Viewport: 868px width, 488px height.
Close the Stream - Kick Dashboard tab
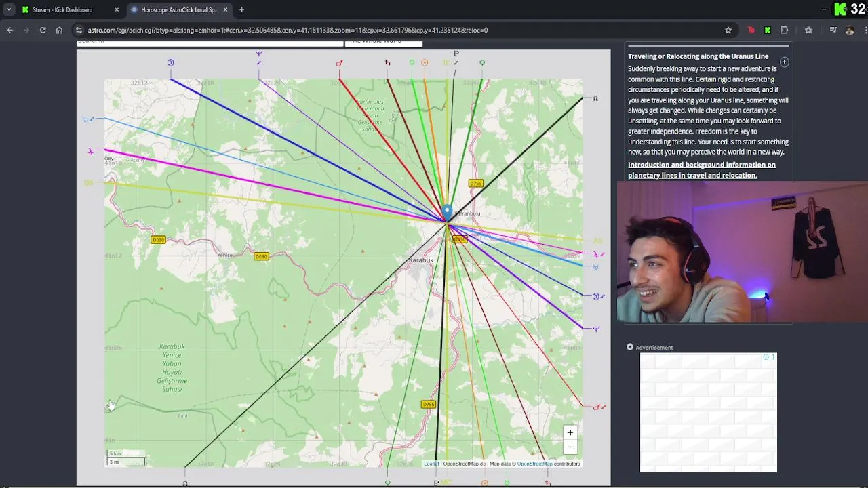[x=117, y=9]
